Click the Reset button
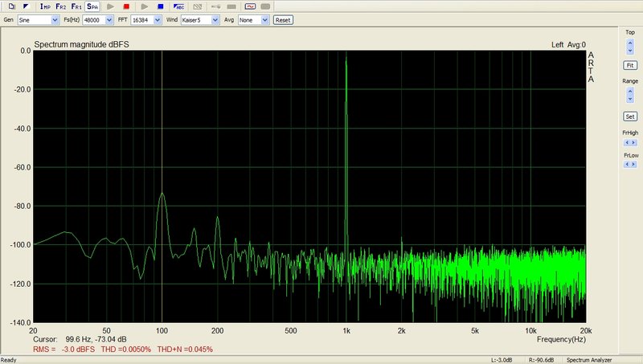The width and height of the screenshot is (643, 364). pos(283,20)
